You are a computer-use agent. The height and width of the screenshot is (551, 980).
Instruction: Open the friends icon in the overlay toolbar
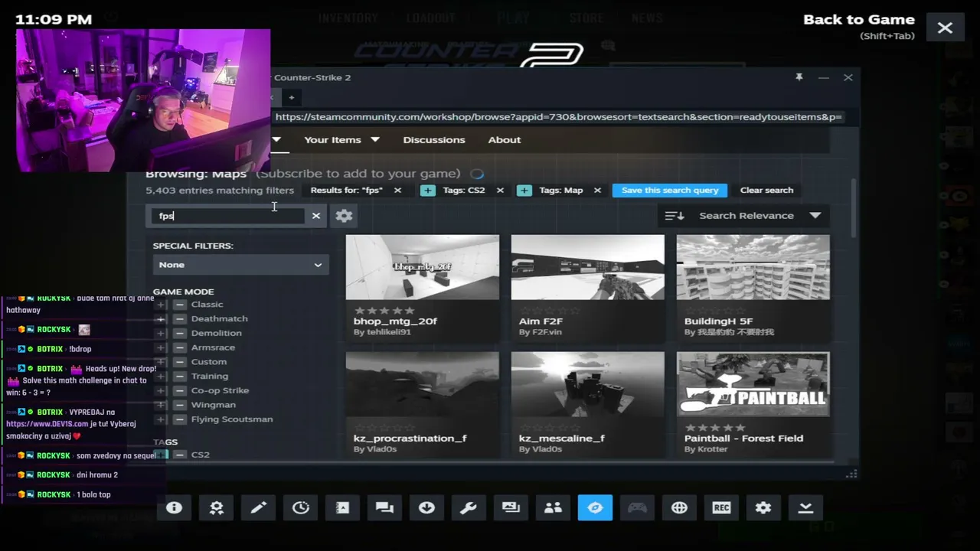553,507
